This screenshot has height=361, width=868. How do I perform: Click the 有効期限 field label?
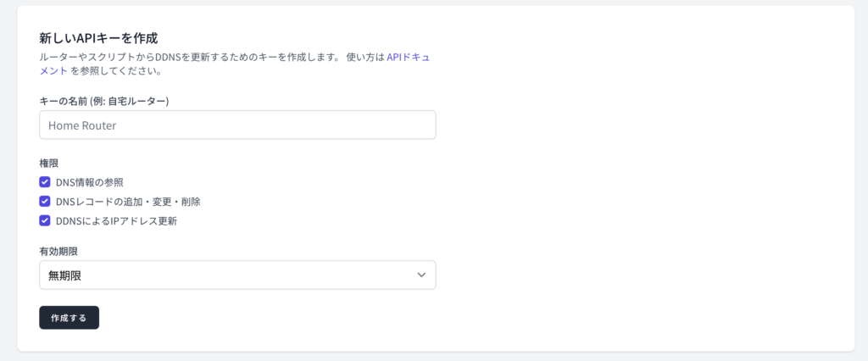tap(58, 251)
